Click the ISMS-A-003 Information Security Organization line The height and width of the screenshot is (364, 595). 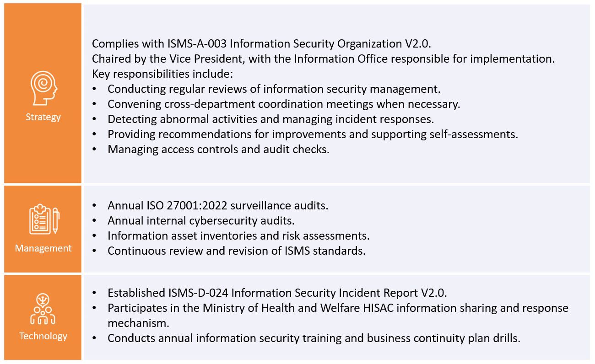point(261,44)
